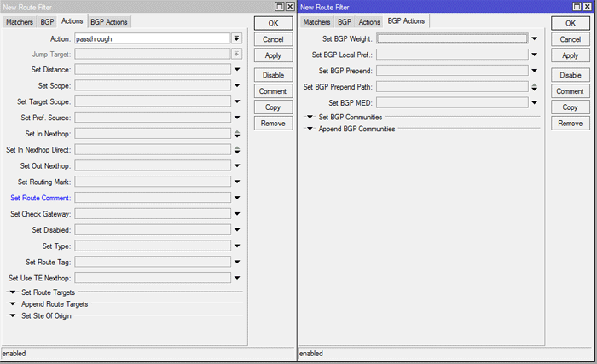This screenshot has width=597, height=364.
Task: Click the Set BGP Weight input field
Action: coord(452,38)
